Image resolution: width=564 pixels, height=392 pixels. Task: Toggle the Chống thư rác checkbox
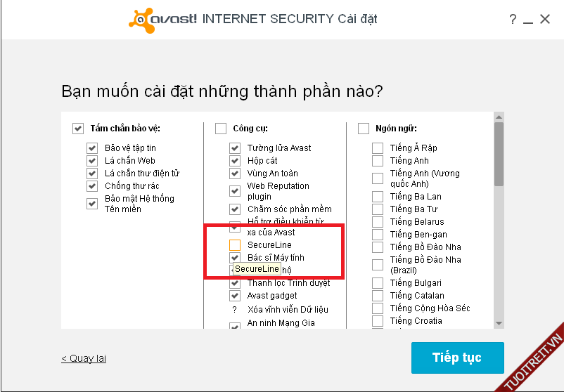point(91,186)
